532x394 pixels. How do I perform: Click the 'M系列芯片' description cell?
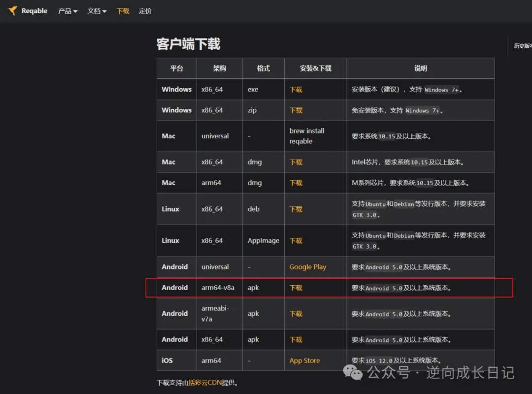420,183
